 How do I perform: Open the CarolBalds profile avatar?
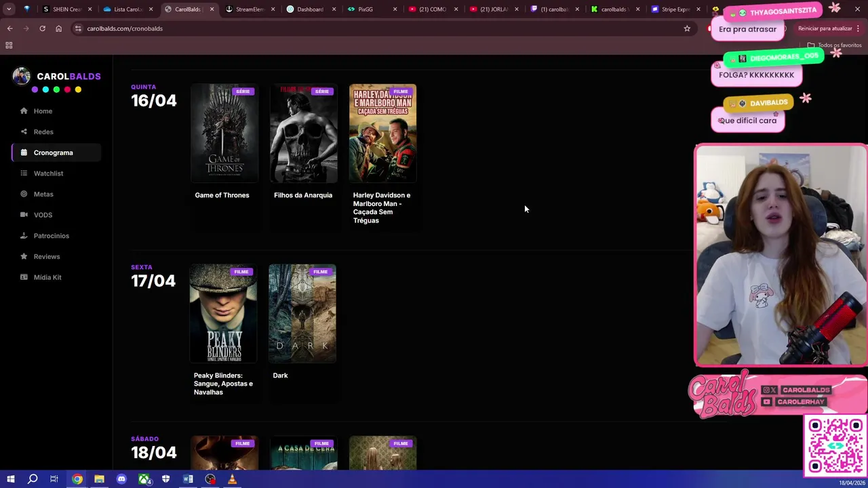tap(22, 77)
